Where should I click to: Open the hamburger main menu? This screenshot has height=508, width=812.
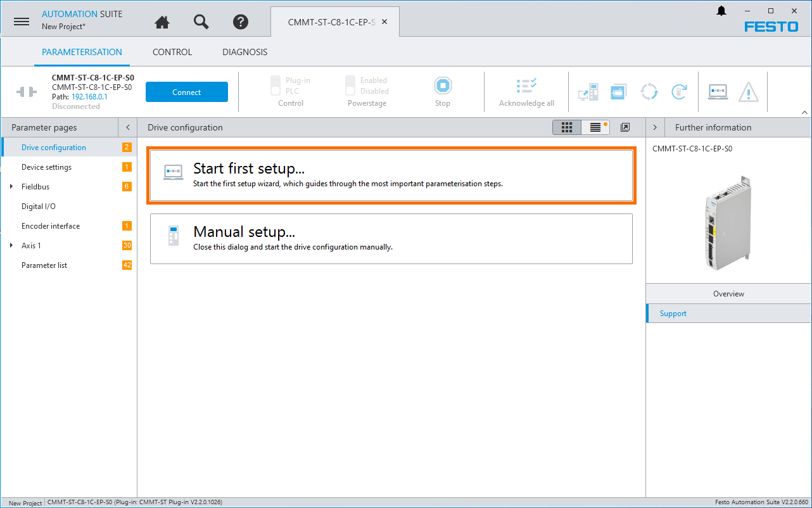[x=22, y=22]
